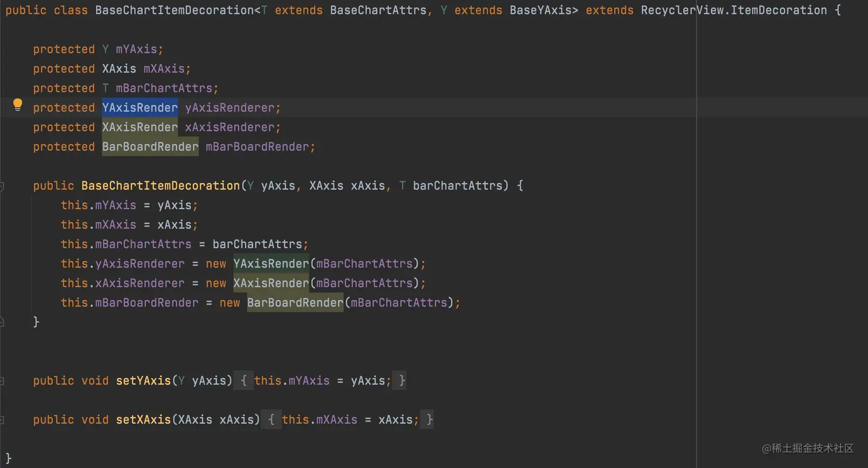Screen dimensions: 868x468
Task: Click the setYAxis method name
Action: click(144, 381)
